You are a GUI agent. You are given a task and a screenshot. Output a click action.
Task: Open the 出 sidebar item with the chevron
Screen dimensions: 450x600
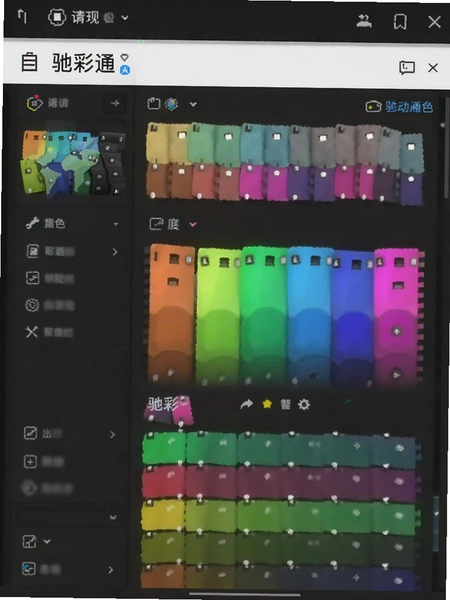pos(70,434)
